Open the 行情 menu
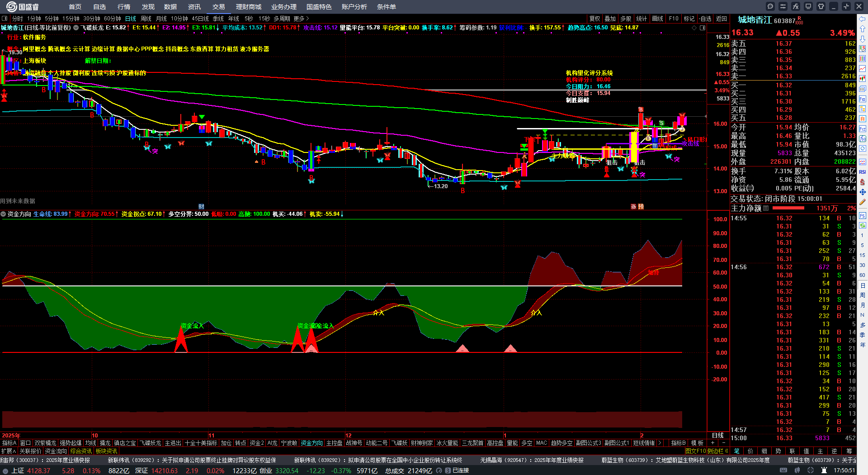The image size is (868, 475). 124,7
